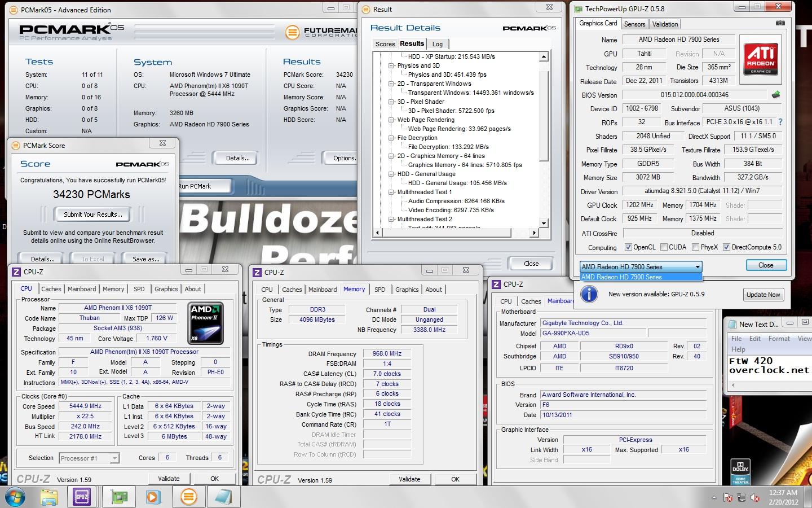Image resolution: width=812 pixels, height=508 pixels.
Task: Click Submit Your Results button
Action: coord(92,214)
